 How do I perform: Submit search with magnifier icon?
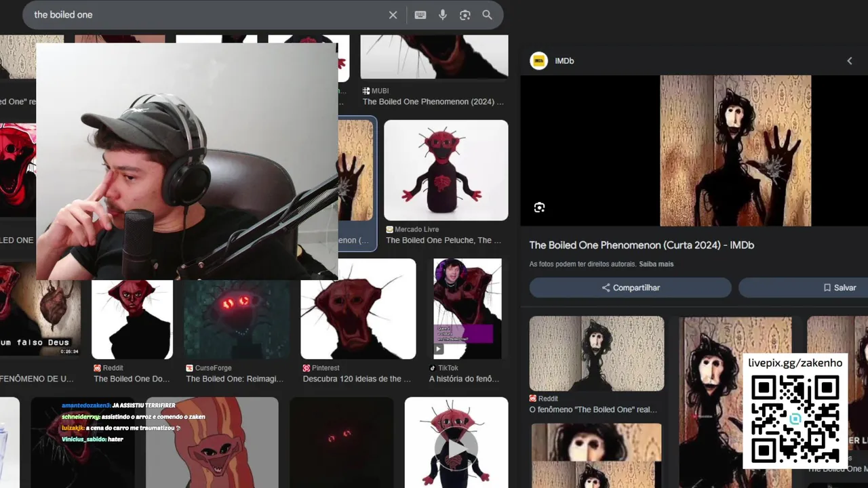pyautogui.click(x=487, y=15)
